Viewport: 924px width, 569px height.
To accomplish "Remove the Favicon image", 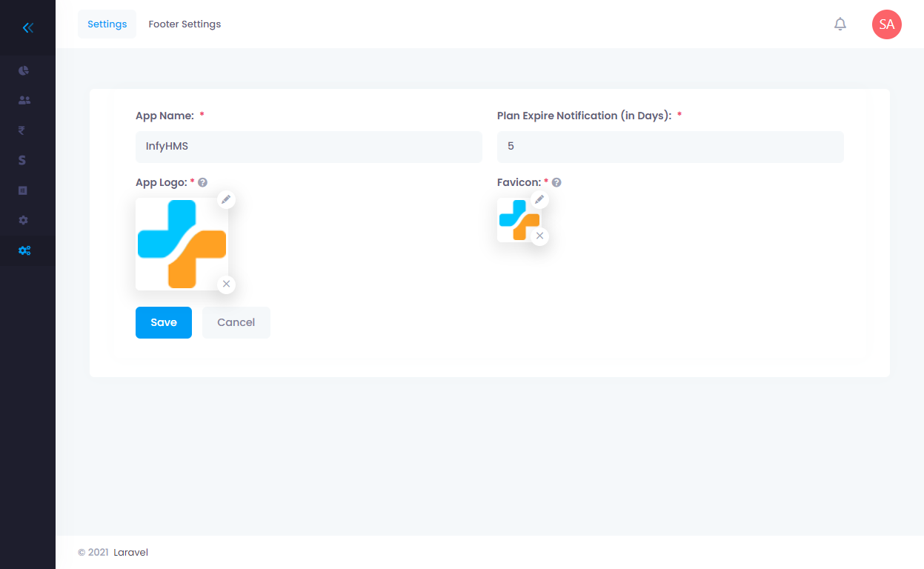I will point(539,236).
